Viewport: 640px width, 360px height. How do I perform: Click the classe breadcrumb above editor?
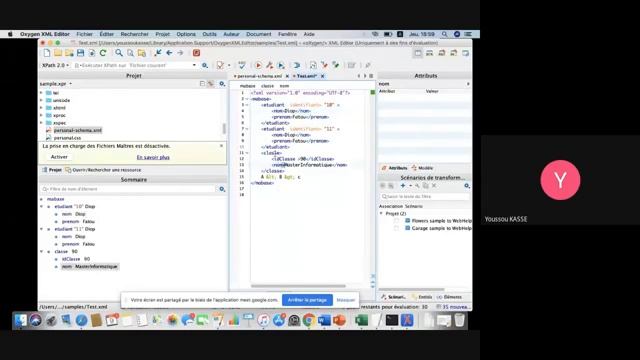(x=267, y=86)
